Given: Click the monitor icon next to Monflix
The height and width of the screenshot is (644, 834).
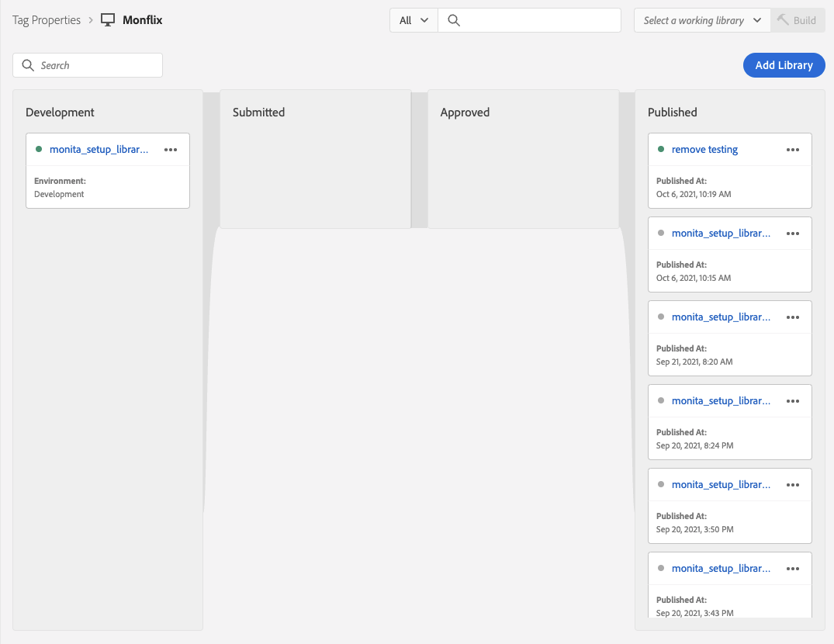Looking at the screenshot, I should (x=106, y=19).
